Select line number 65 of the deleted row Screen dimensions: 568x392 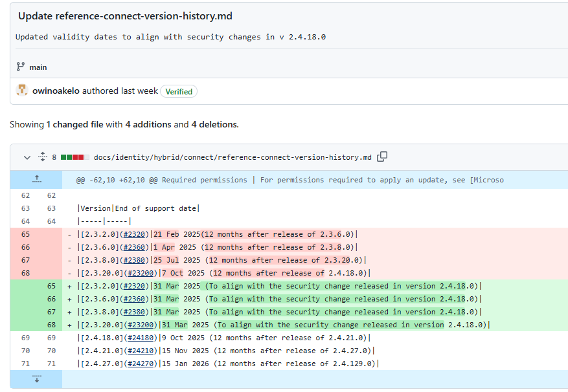pyautogui.click(x=25, y=235)
